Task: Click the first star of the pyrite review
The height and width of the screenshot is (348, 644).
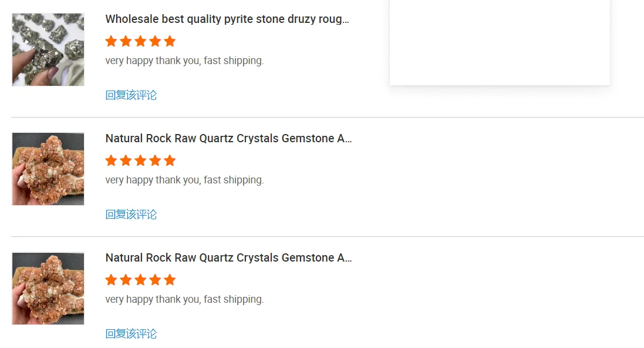Action: [x=111, y=41]
